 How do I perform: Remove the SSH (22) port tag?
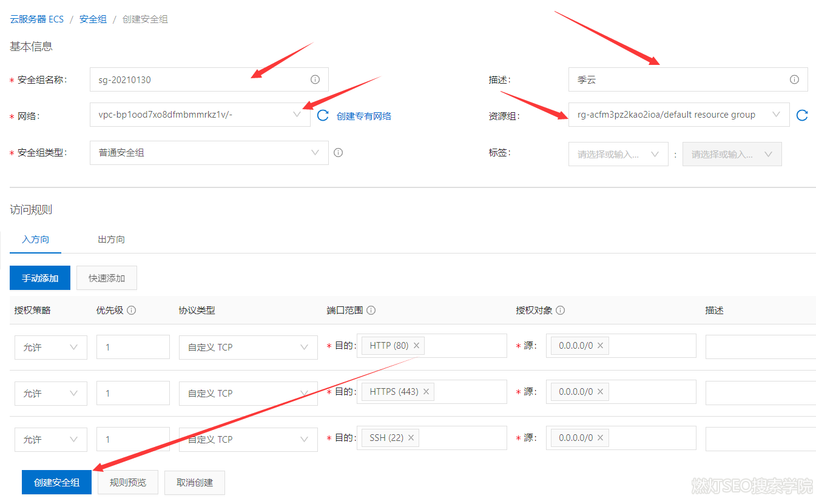[411, 438]
